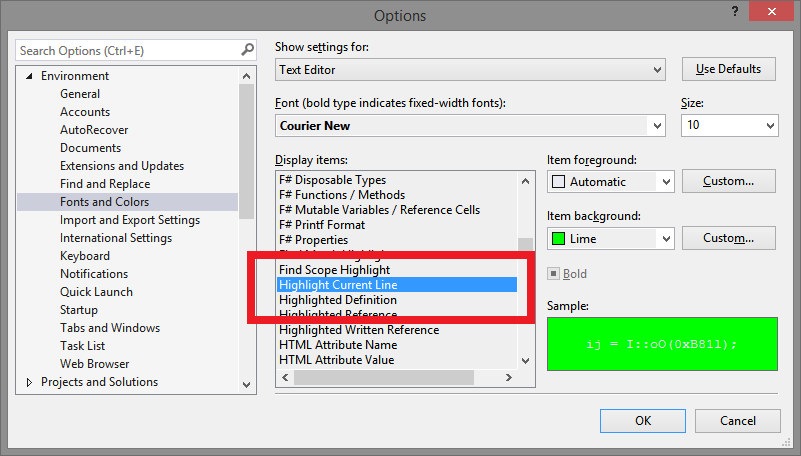Image resolution: width=801 pixels, height=456 pixels.
Task: Open Tabs and Windows settings
Action: pyautogui.click(x=110, y=328)
